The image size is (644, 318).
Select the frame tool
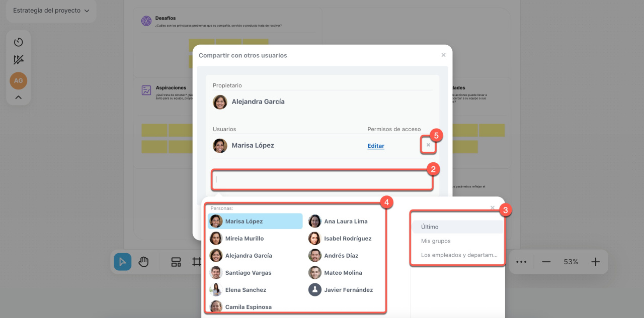coord(196,262)
